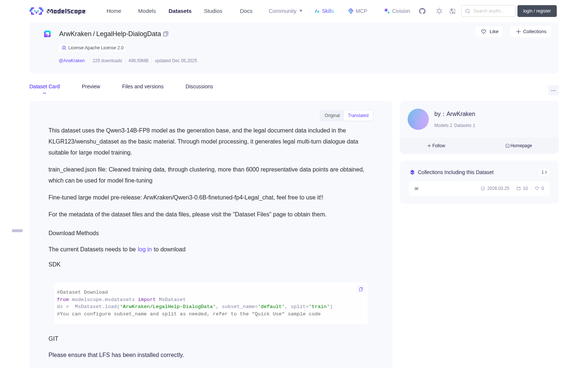The image size is (588, 368).
Task: Open the GitHub icon link
Action: (422, 11)
